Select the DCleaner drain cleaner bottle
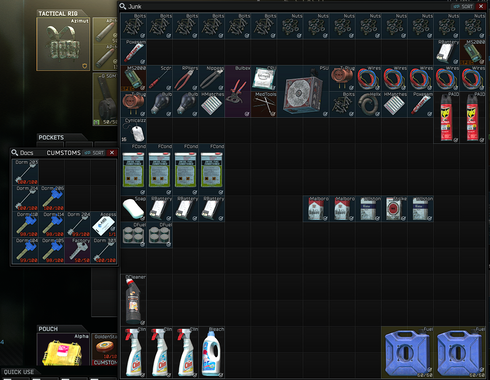Viewport: 490px width, 380px height. click(133, 300)
